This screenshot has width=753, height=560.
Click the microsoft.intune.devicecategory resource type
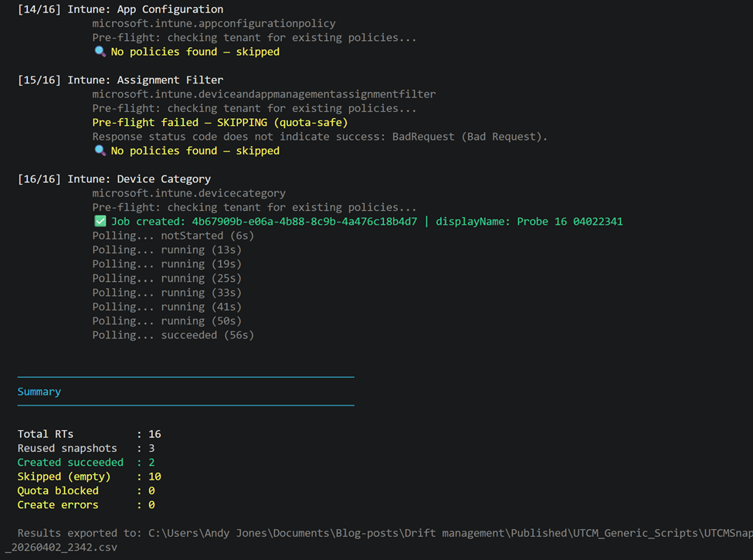tap(189, 193)
